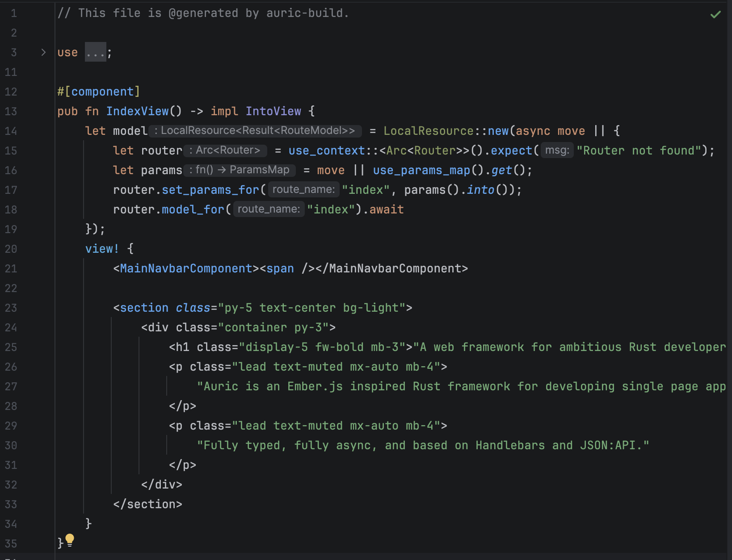Image resolution: width=732 pixels, height=560 pixels.
Task: Click the IntoView return type
Action: click(273, 111)
